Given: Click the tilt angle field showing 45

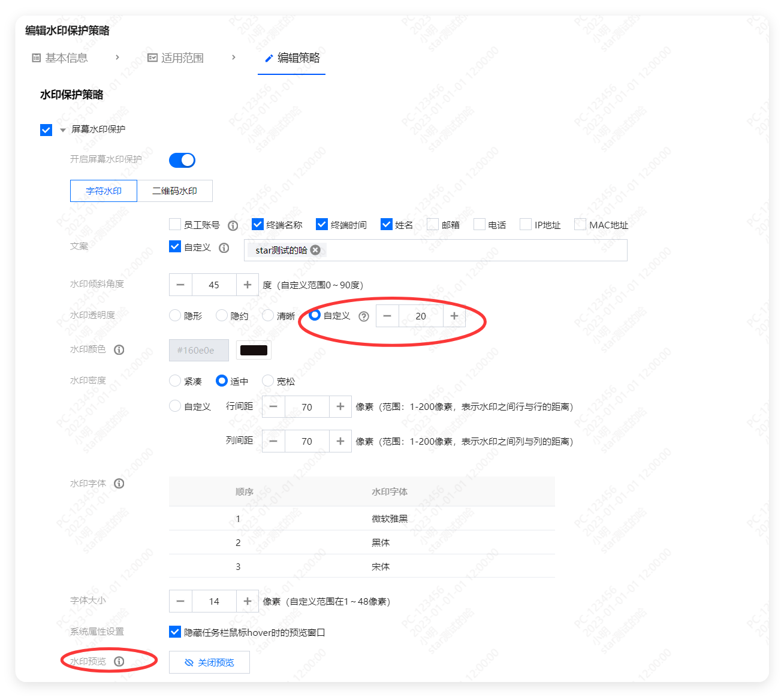Looking at the screenshot, I should (214, 285).
